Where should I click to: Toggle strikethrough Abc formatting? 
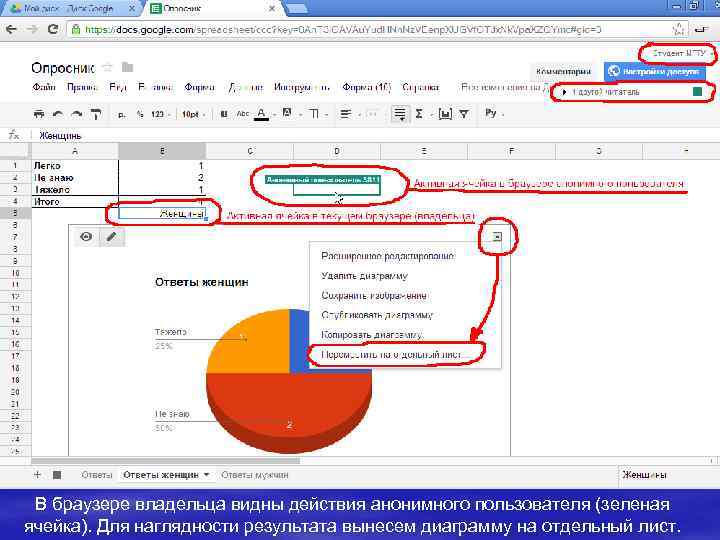point(243,114)
